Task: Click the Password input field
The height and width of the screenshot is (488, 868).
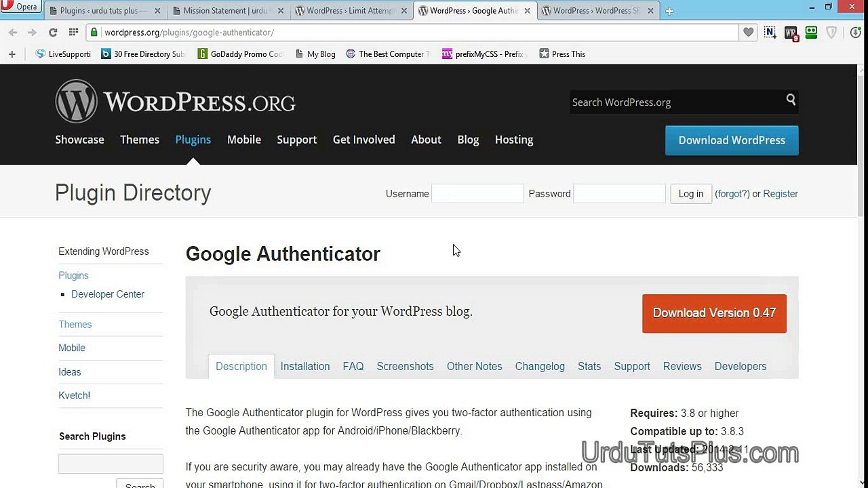Action: coord(619,193)
